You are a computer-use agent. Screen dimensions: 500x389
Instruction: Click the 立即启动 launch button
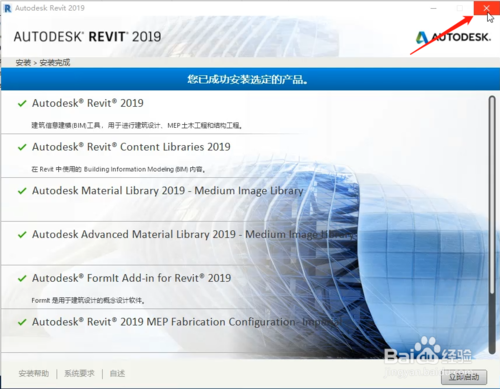tap(464, 377)
